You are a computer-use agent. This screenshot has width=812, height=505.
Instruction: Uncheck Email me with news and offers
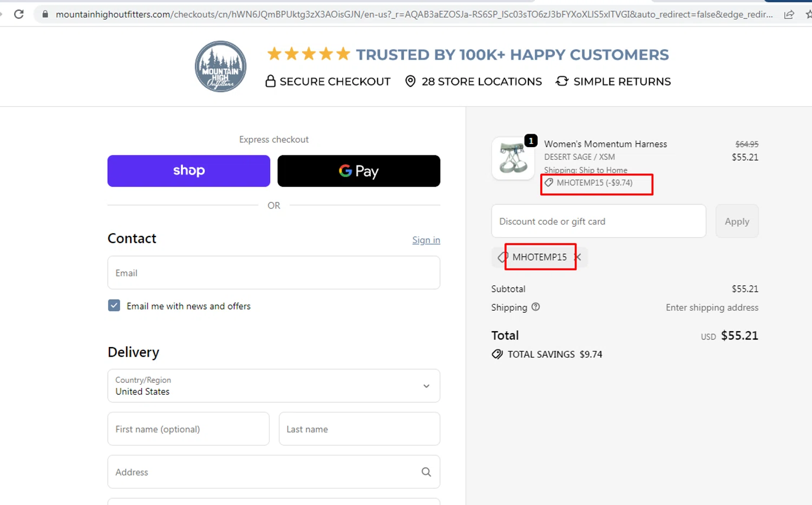pyautogui.click(x=114, y=306)
